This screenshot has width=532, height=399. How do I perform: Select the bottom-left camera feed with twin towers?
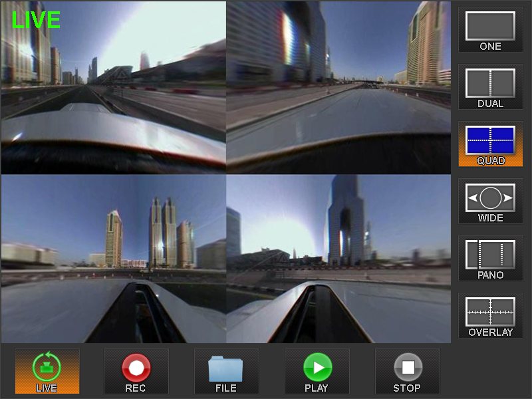point(113,259)
